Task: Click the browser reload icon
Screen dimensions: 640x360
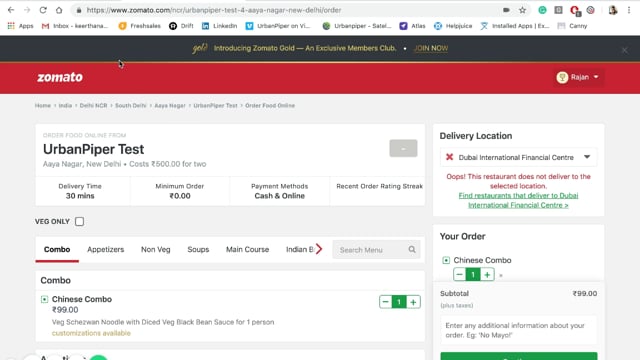Action: click(43, 10)
